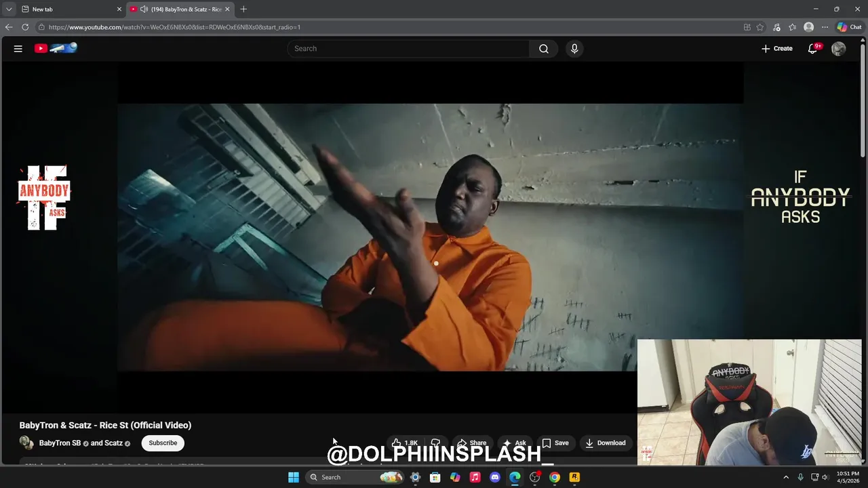Open the Favorites list icon

point(793,27)
